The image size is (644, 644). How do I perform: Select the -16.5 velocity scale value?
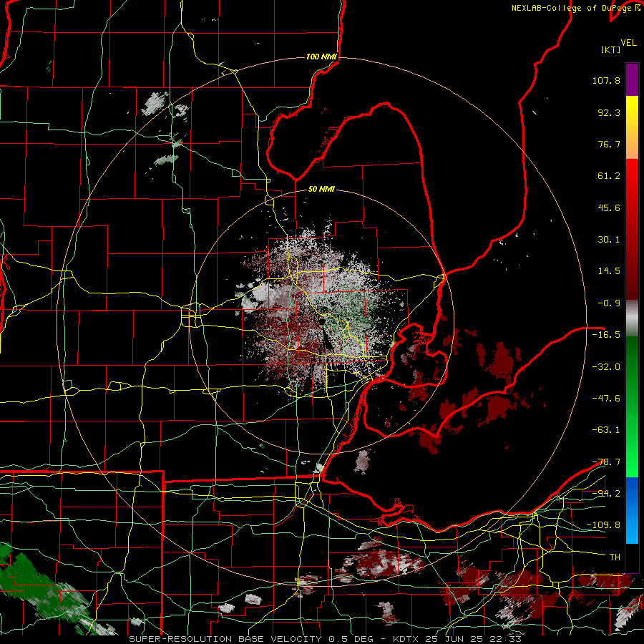point(606,335)
